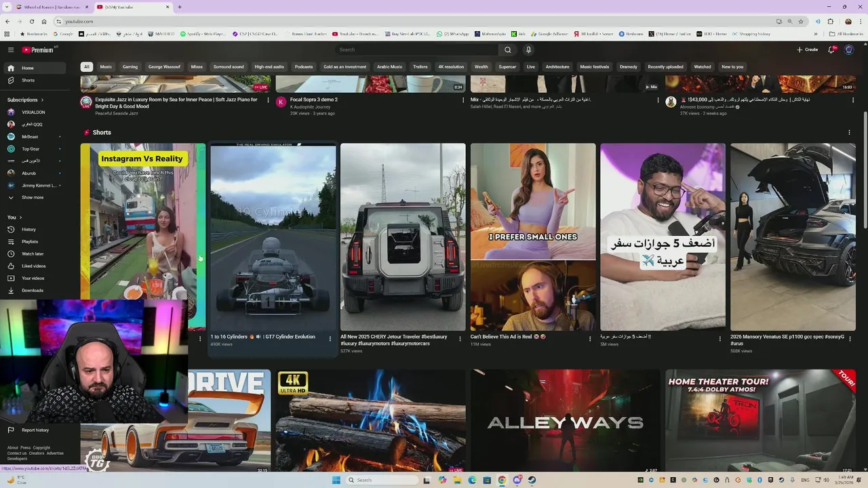Viewport: 868px width, 488px height.
Task: Select the George Wassouf filter chip
Action: click(164, 66)
